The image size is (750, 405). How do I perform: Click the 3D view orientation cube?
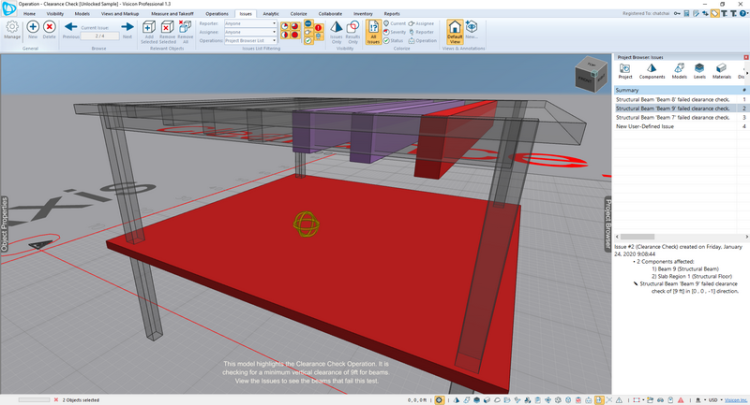point(589,74)
